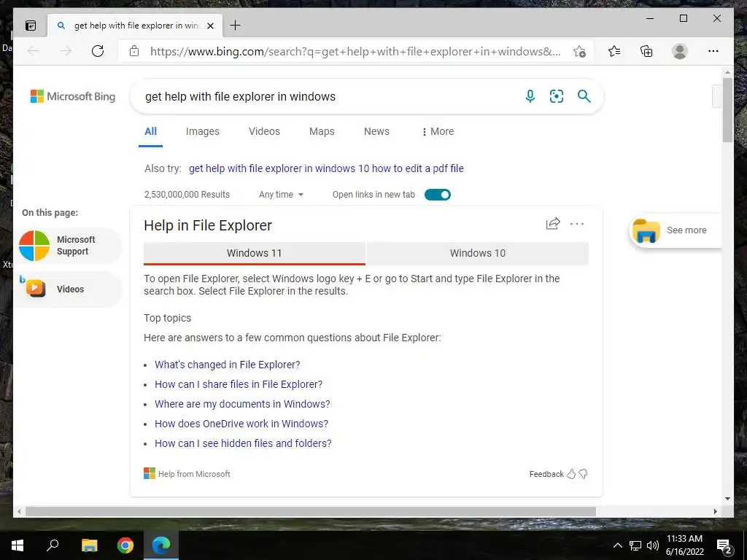The width and height of the screenshot is (747, 560).
Task: Click the browser forward arrow
Action: pos(66,51)
